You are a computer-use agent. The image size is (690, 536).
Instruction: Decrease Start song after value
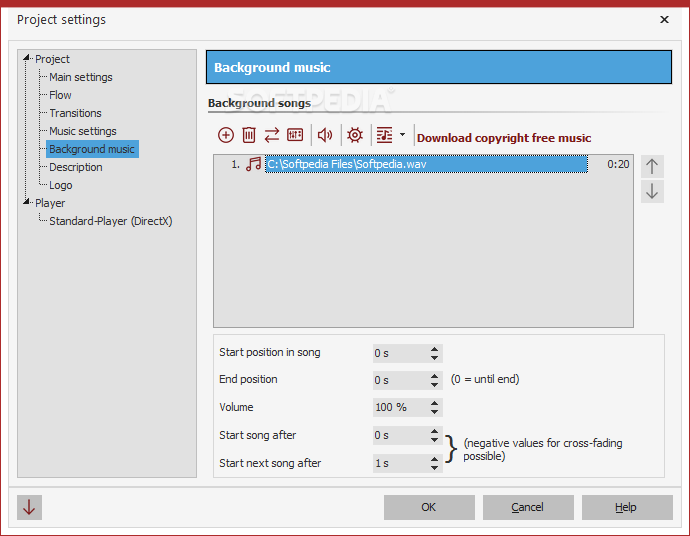pyautogui.click(x=434, y=440)
